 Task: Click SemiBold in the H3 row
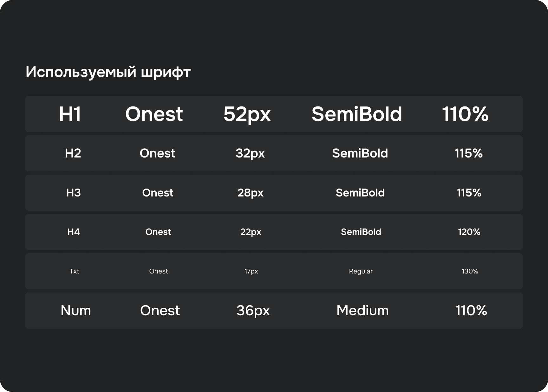tap(360, 193)
